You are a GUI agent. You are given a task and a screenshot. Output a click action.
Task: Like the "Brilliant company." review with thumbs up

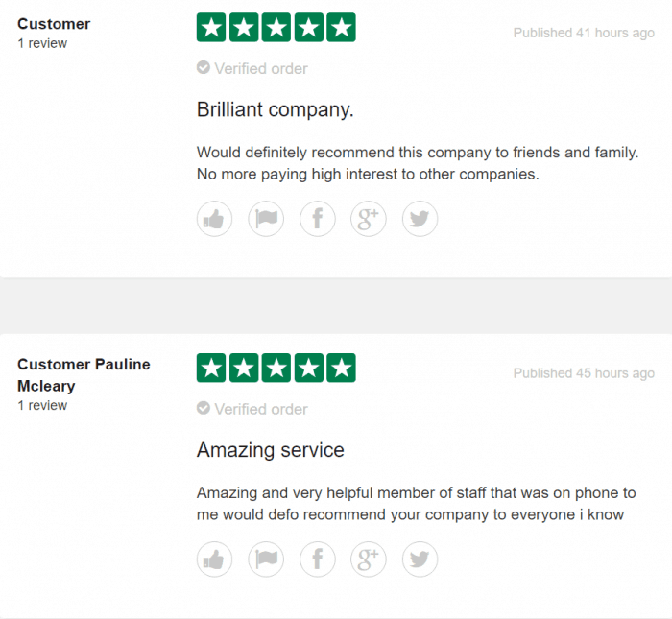point(215,219)
